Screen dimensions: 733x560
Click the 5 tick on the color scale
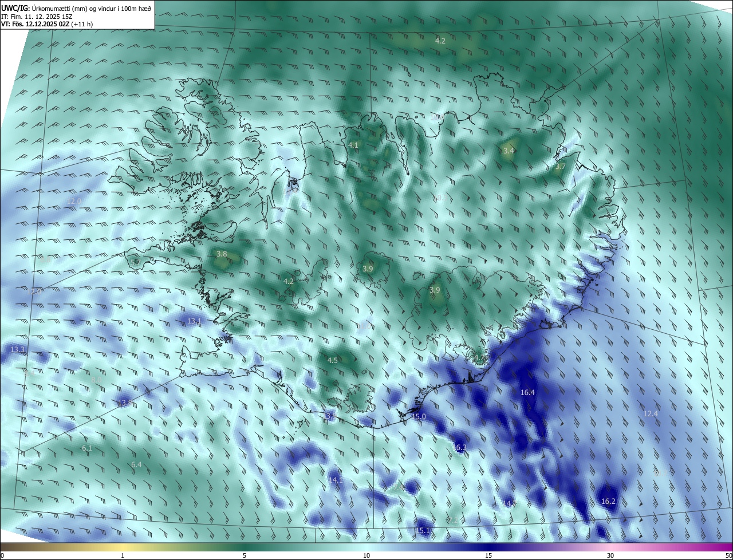[245, 555]
